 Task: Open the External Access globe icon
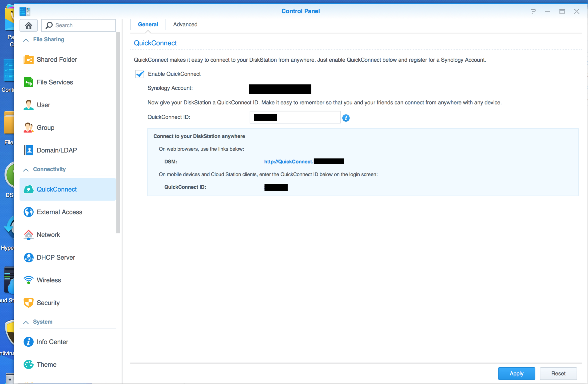coord(28,212)
